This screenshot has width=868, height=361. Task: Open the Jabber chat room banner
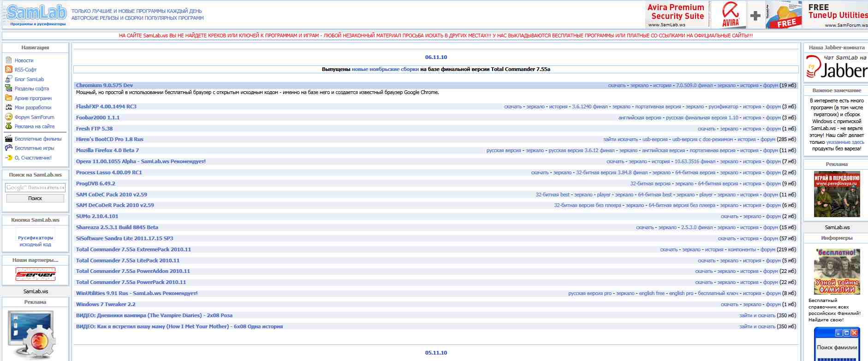[837, 67]
